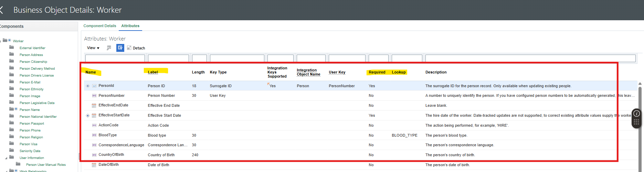Select the Person Religion component
644x172 pixels.
click(31, 137)
